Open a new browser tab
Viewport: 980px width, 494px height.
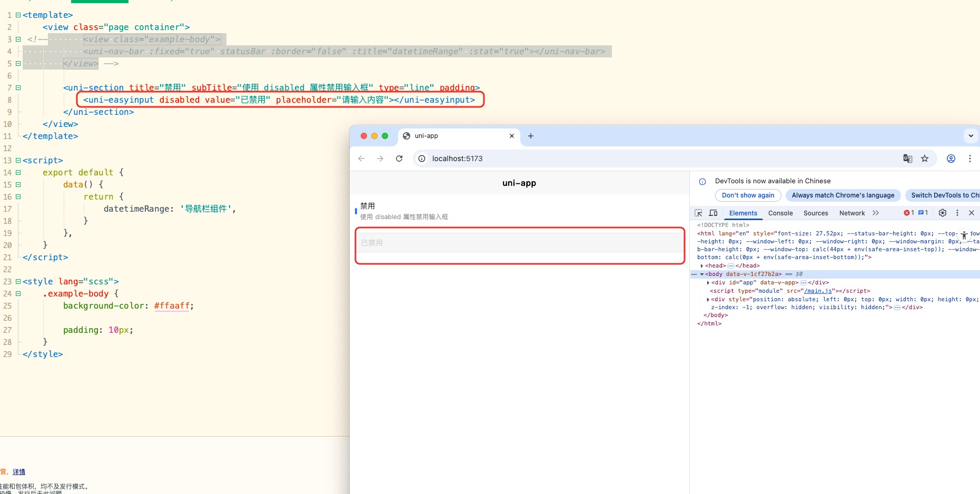pyautogui.click(x=531, y=136)
